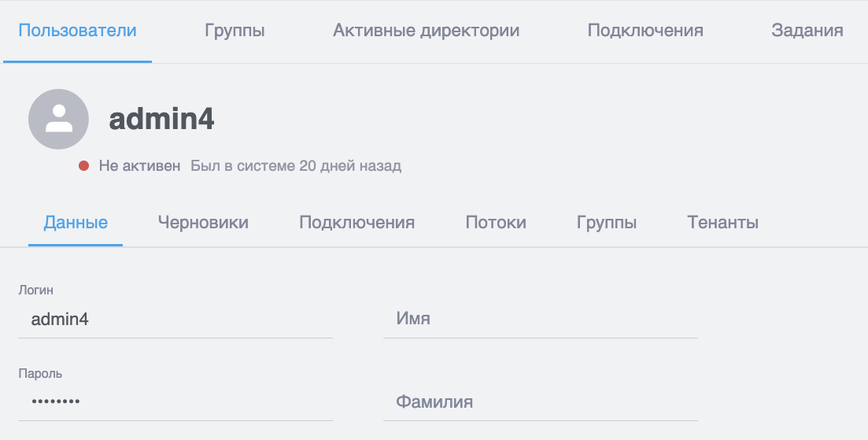This screenshot has height=440, width=868.
Task: Click the Имя input field
Action: coord(540,319)
